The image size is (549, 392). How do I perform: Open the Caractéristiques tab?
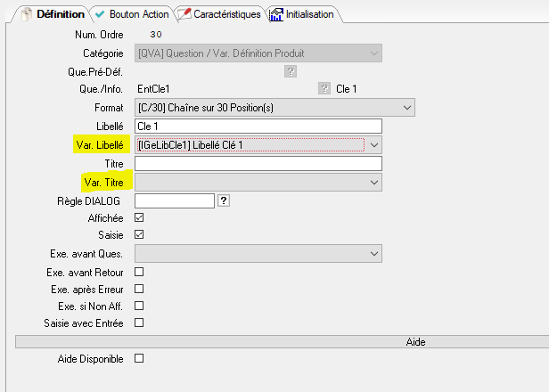tap(219, 14)
